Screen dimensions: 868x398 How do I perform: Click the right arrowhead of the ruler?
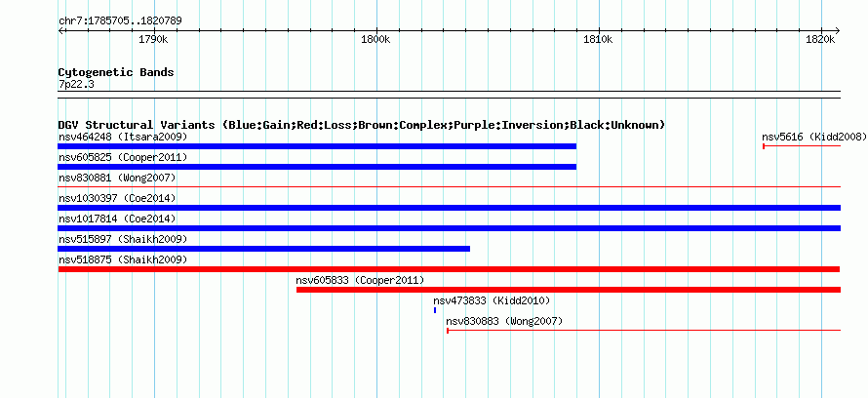838,31
